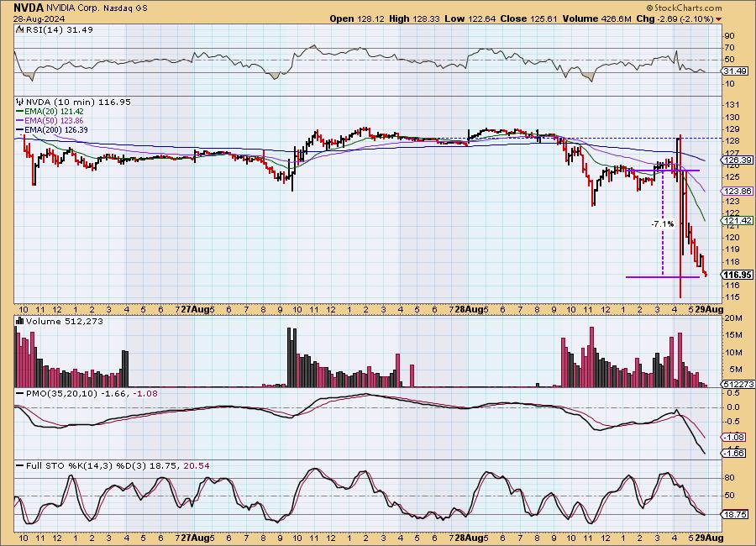Click the 512273 volume tag on right axis
The height and width of the screenshot is (546, 756).
pyautogui.click(x=738, y=384)
